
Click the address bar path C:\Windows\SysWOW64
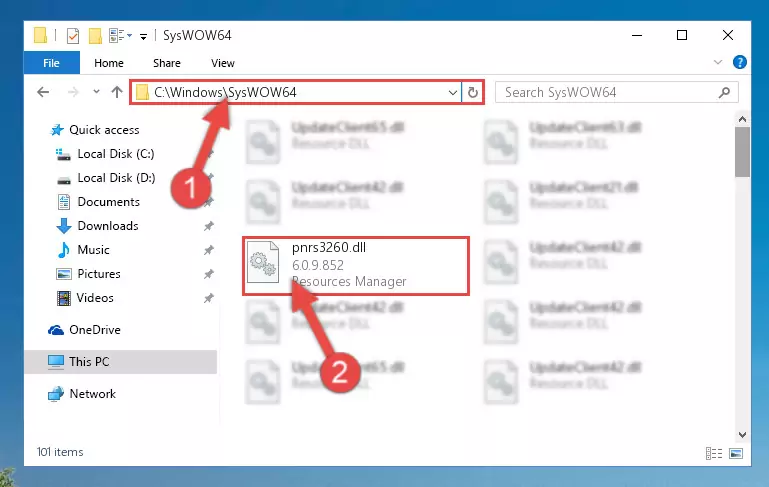point(225,92)
